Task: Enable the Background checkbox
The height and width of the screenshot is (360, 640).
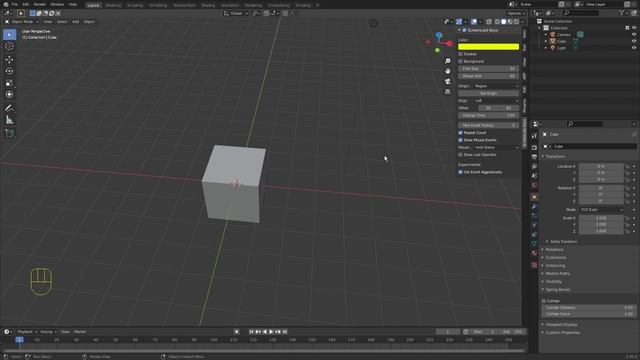Action: [460, 61]
